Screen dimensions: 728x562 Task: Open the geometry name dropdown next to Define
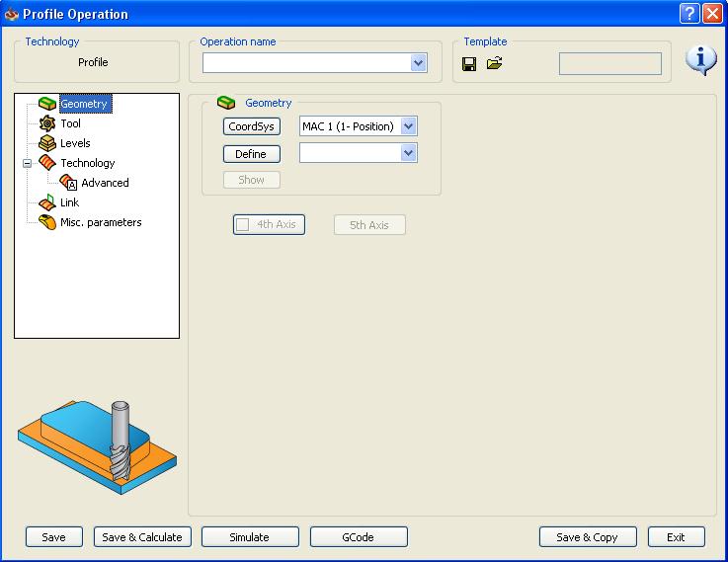coord(408,153)
